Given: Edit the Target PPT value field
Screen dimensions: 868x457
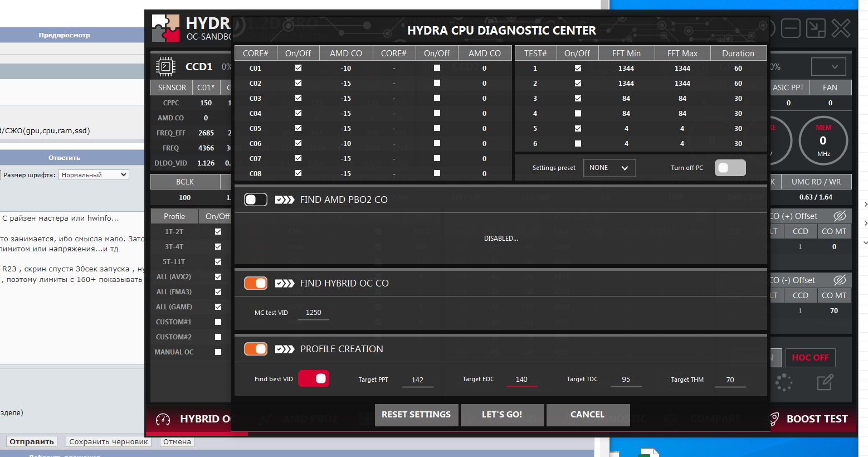Looking at the screenshot, I should click(x=417, y=380).
